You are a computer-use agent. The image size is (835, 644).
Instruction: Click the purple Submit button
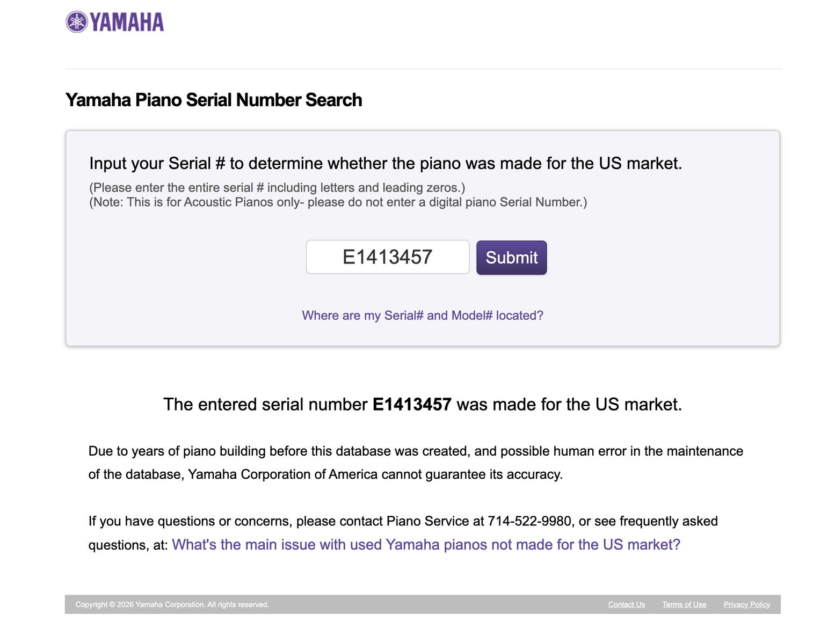[512, 258]
